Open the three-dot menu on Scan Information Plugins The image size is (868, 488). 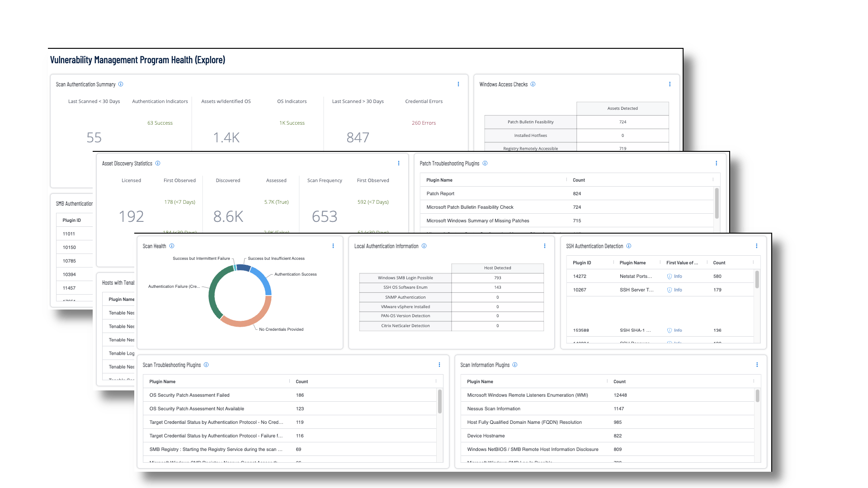[757, 365]
